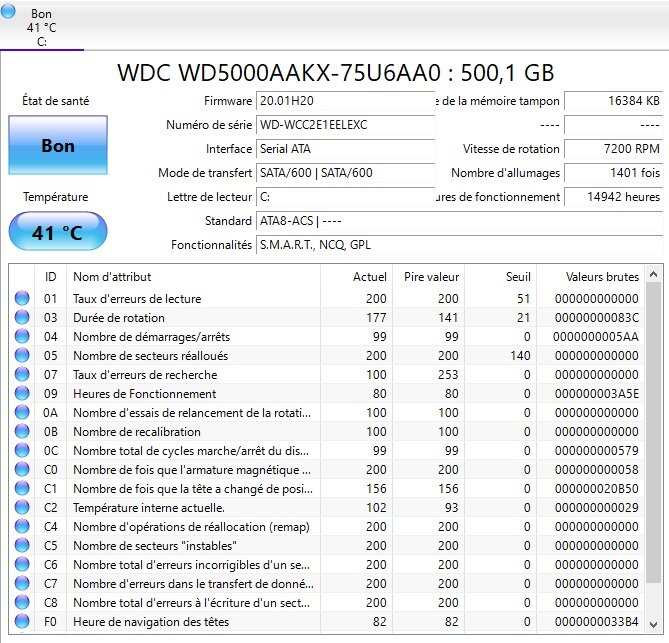
Task: Click the Pire valeur column header
Action: [x=428, y=276]
